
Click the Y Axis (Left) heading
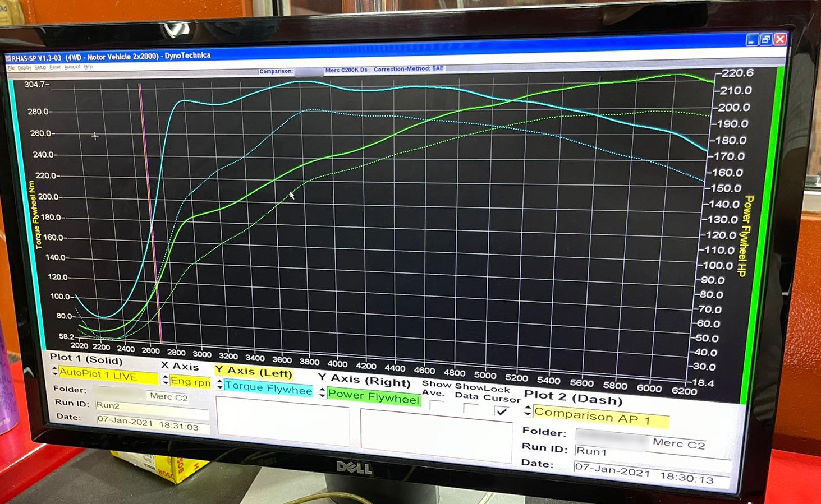(x=254, y=372)
